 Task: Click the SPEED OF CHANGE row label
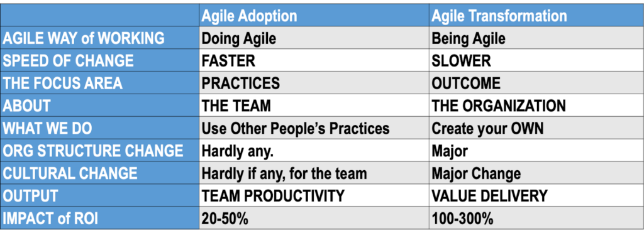click(100, 61)
